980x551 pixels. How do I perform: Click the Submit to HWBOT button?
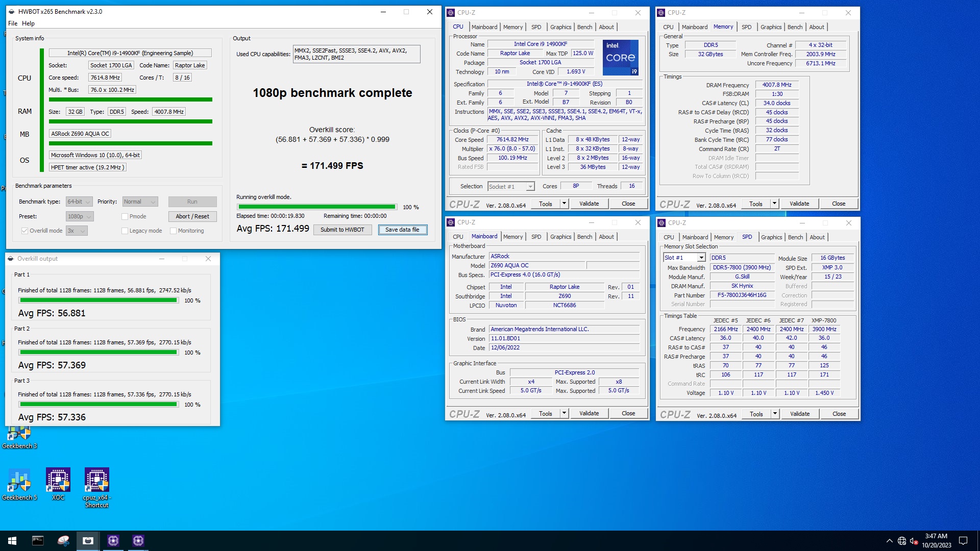coord(342,230)
